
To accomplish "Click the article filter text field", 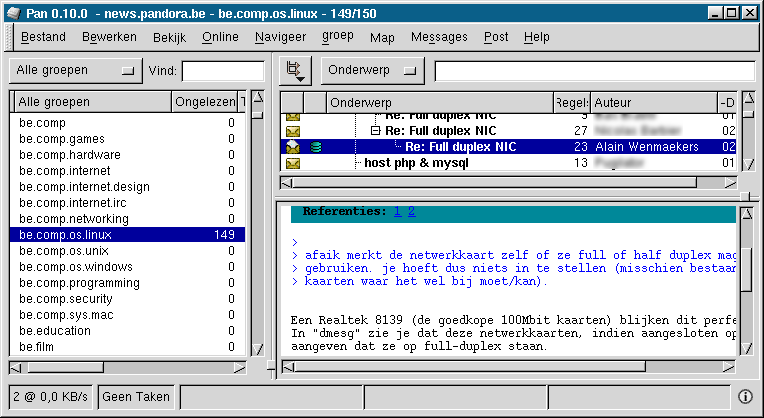I will click(595, 71).
